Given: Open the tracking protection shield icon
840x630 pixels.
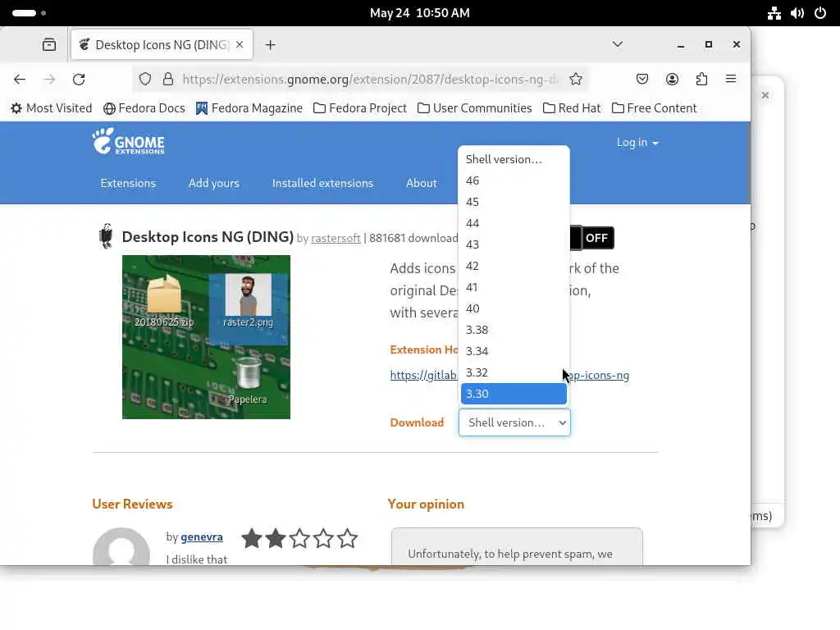Looking at the screenshot, I should 145,80.
